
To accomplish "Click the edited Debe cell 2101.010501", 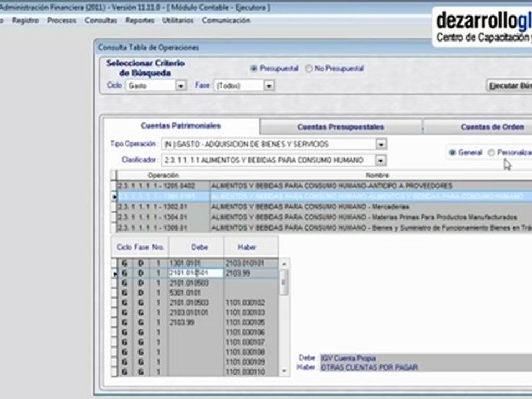I will click(196, 273).
